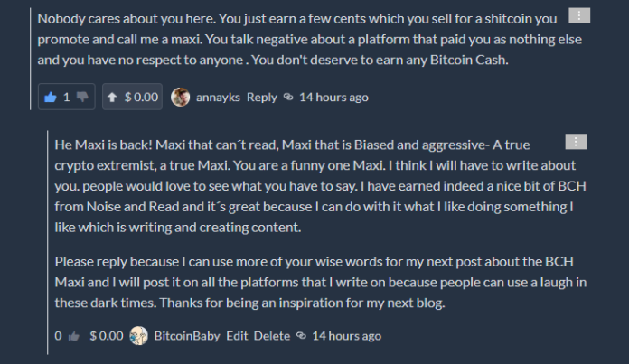Open three-dot menu on BitcoinBaby's comment

(x=576, y=142)
